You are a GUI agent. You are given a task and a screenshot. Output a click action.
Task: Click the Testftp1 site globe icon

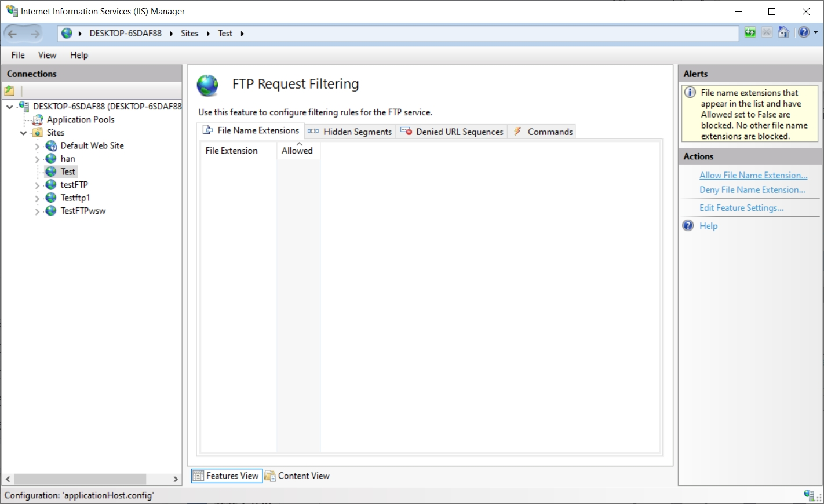(x=51, y=198)
